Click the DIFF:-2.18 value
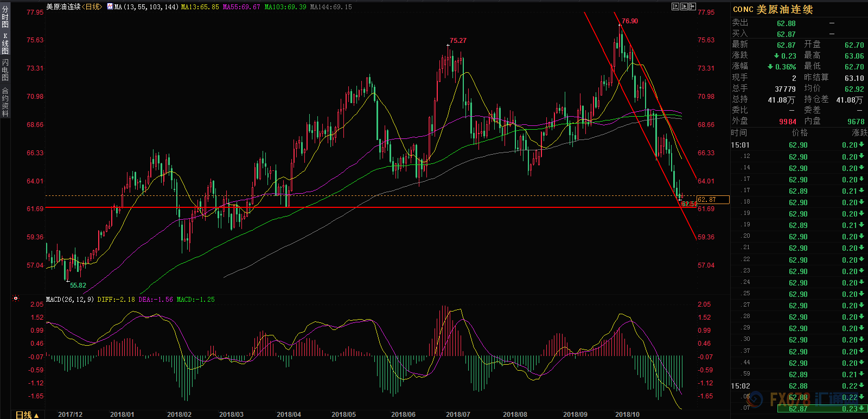This screenshot has height=419, width=868. point(116,299)
